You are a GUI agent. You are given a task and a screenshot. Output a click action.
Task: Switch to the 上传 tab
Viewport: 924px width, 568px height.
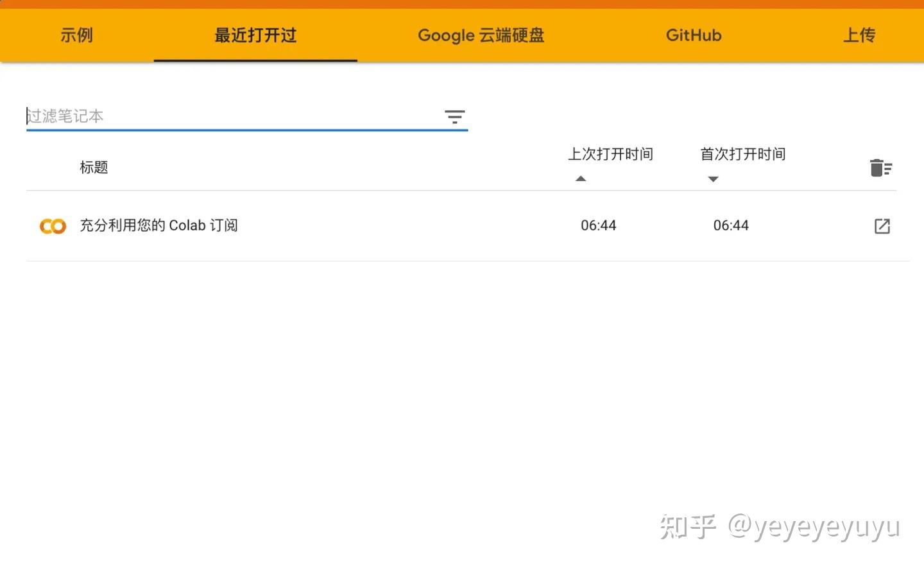[859, 35]
